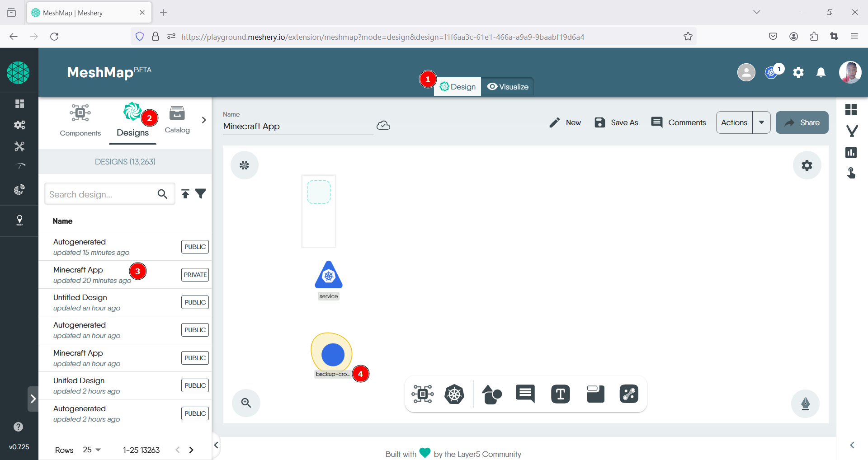Open the Components tab
The height and width of the screenshot is (460, 868).
(80, 121)
